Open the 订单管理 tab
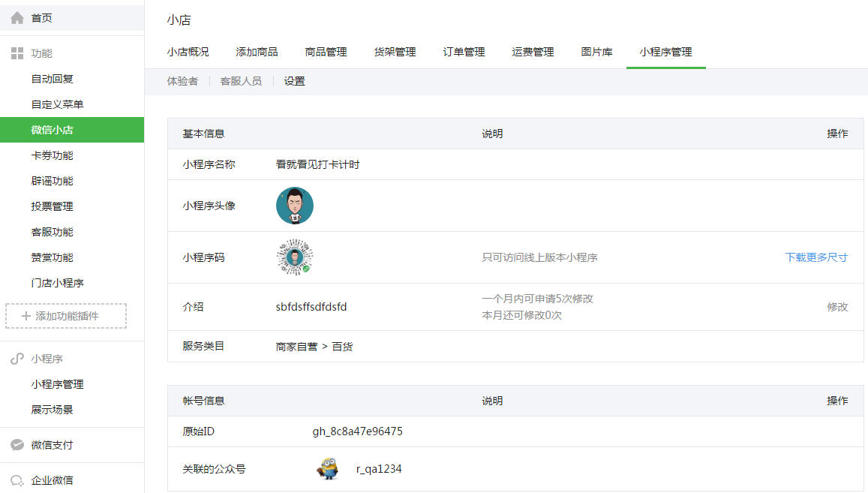868x493 pixels. point(464,52)
